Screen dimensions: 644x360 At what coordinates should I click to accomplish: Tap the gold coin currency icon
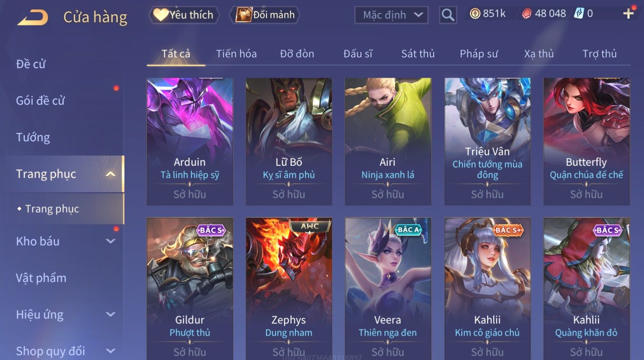point(475,14)
